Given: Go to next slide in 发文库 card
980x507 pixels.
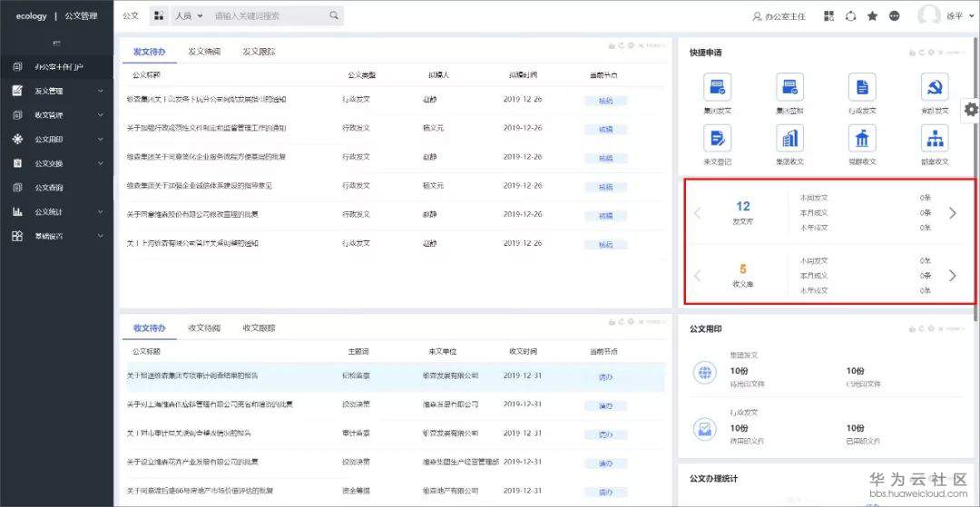Looking at the screenshot, I should pyautogui.click(x=953, y=213).
